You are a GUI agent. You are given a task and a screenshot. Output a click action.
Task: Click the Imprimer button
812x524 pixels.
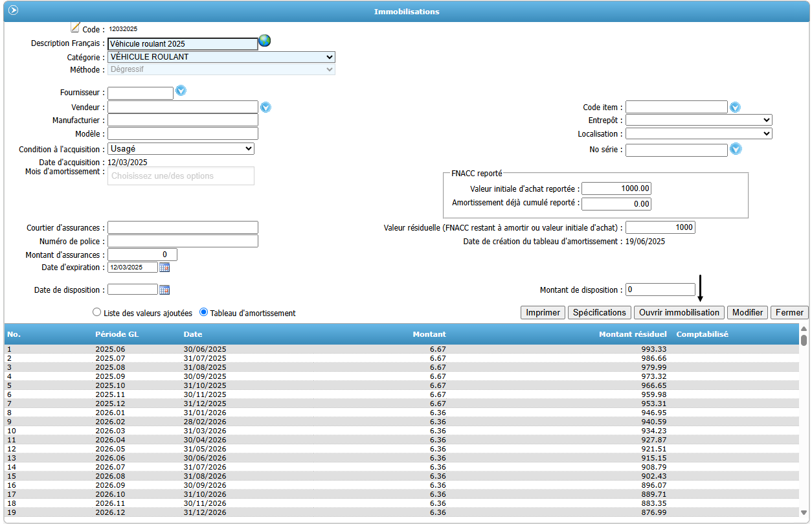pos(543,313)
